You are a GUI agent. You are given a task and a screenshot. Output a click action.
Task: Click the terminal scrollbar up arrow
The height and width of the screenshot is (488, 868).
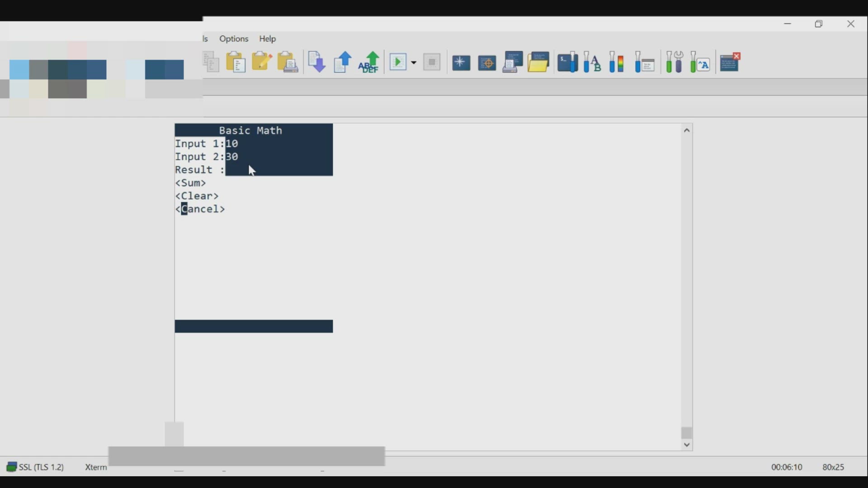[687, 130]
